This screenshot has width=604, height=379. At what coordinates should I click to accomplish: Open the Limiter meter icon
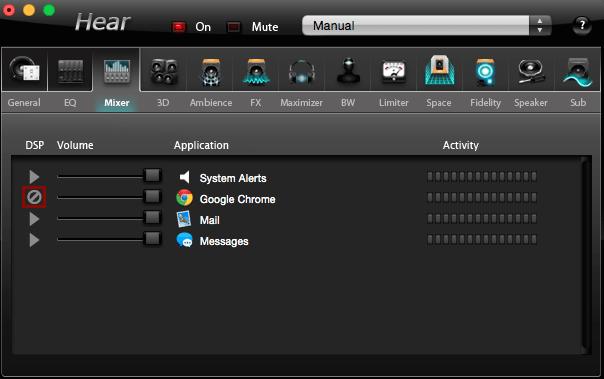(x=394, y=72)
